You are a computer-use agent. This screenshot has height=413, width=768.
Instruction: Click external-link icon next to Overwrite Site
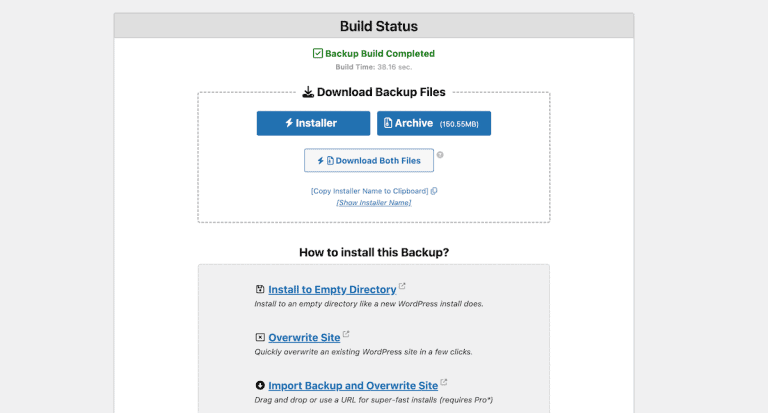(x=346, y=335)
